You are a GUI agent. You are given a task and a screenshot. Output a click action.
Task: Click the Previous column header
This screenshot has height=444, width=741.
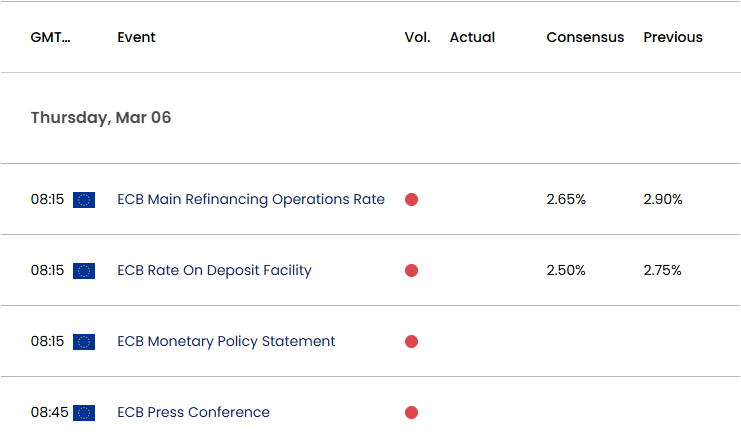click(673, 37)
